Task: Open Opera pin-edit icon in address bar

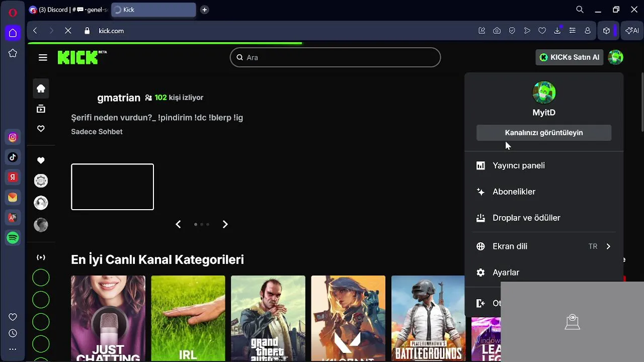Action: 481,31
